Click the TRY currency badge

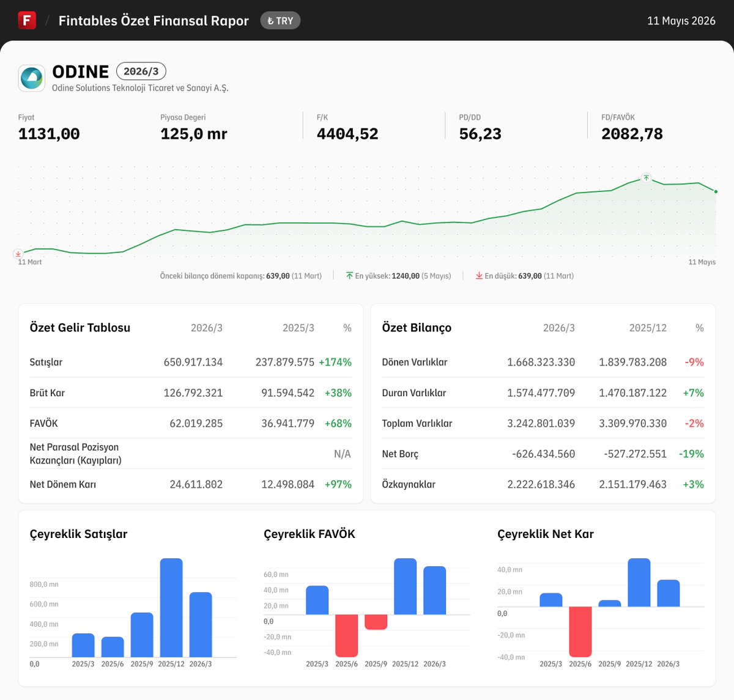(280, 21)
